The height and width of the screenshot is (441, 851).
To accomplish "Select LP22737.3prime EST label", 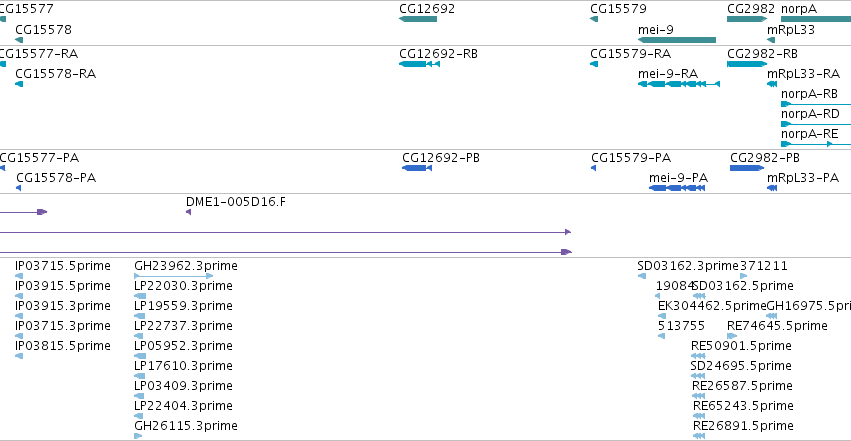I will [183, 326].
